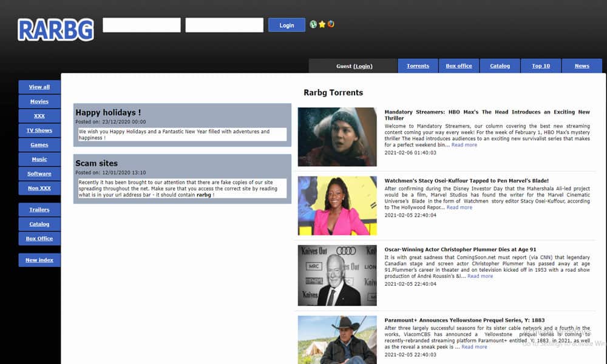607x364 pixels.
Task: Click the RARBG logo
Action: [55, 30]
